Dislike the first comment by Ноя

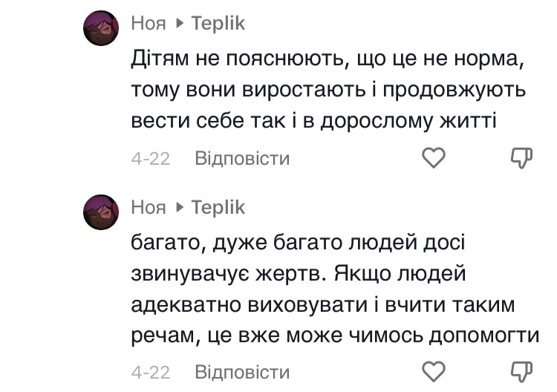[522, 157]
